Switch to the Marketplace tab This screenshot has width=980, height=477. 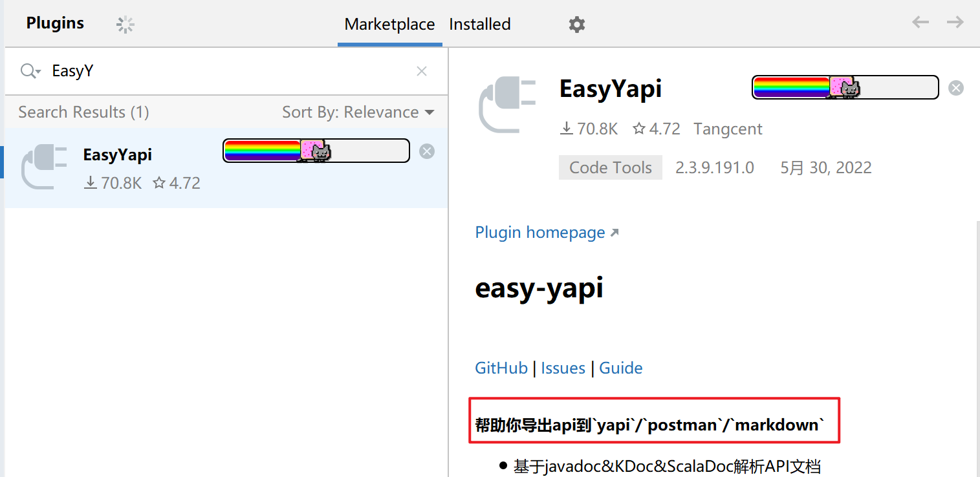click(389, 25)
